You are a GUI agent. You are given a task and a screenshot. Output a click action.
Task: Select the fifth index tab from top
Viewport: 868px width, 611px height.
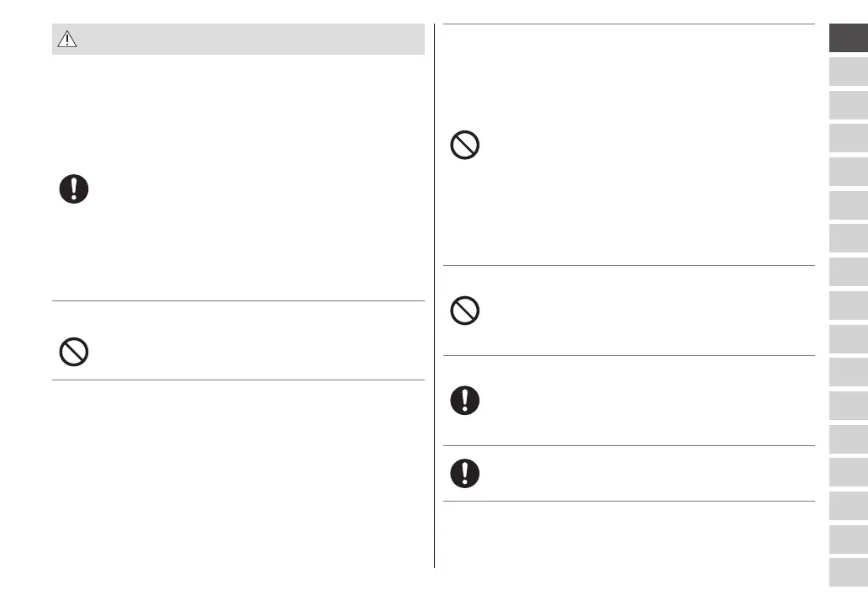(x=848, y=172)
